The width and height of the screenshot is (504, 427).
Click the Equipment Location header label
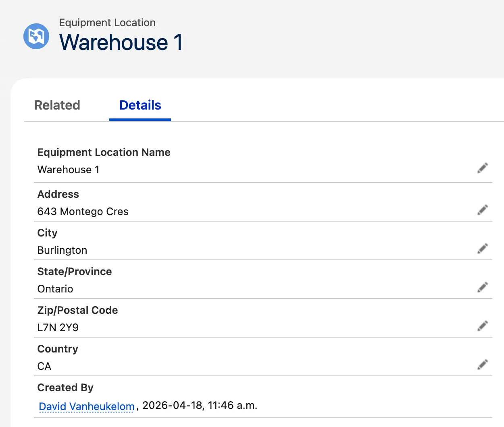[107, 23]
